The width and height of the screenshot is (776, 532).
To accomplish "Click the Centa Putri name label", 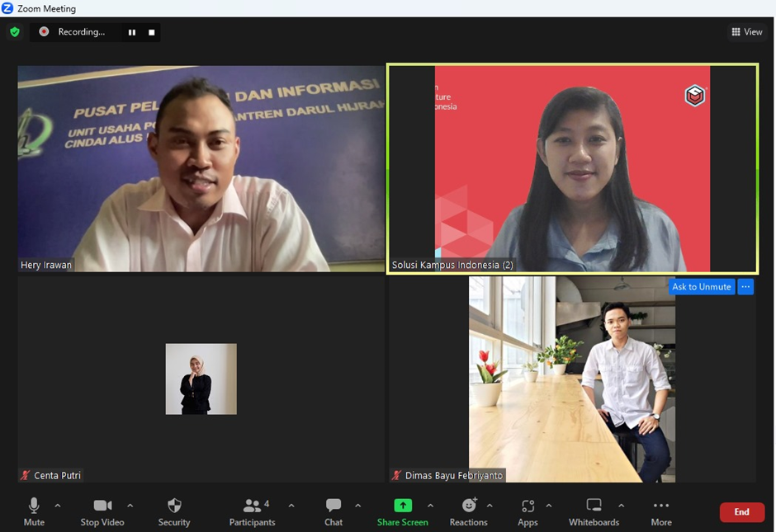I will 58,476.
